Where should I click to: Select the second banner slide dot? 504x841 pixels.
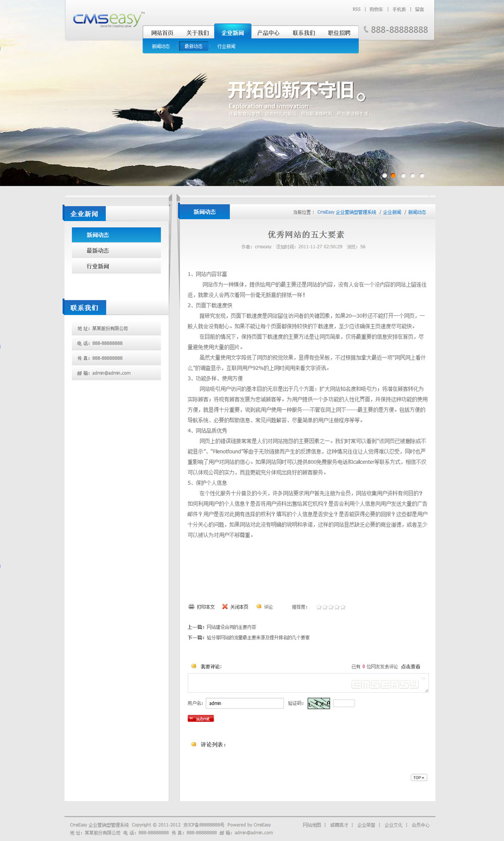tap(394, 176)
